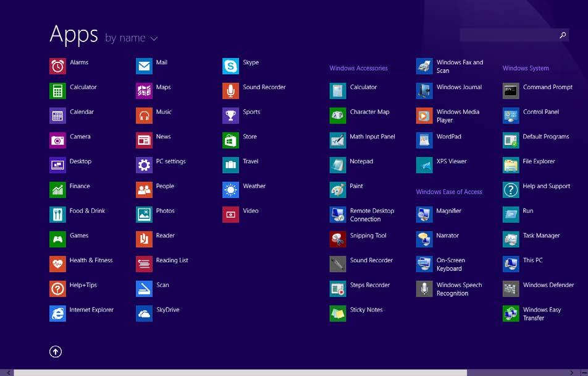
Task: Select the 'Help+Tips' label
Action: point(83,285)
